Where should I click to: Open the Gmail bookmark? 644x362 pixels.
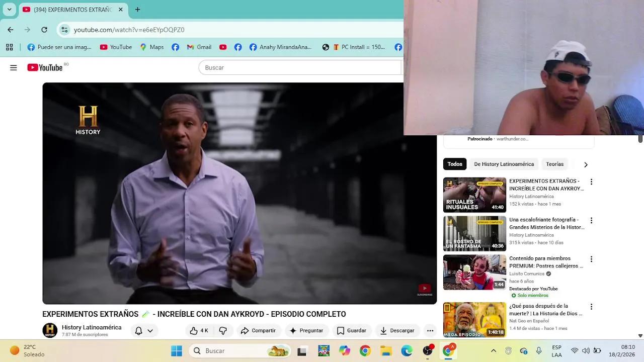coord(199,47)
